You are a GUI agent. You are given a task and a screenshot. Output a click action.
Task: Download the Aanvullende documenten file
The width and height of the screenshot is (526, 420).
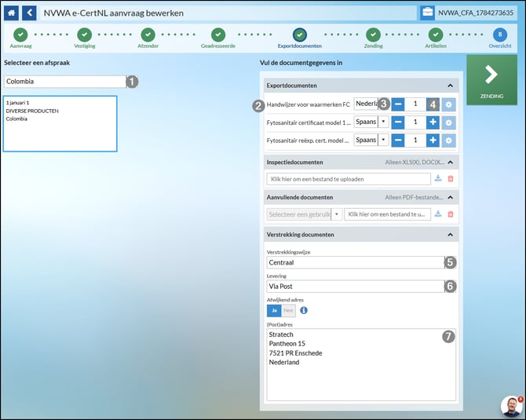[438, 214]
